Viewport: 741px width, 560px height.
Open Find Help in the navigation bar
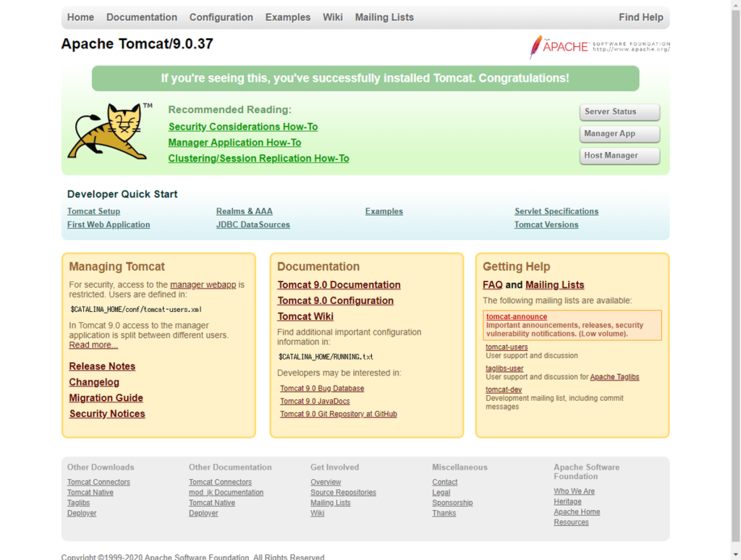(640, 17)
